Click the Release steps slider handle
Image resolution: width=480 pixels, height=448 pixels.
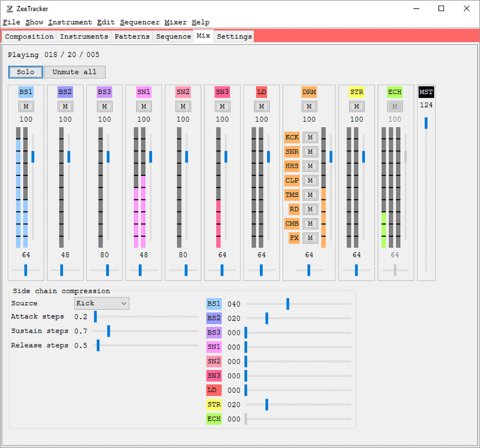(x=98, y=345)
